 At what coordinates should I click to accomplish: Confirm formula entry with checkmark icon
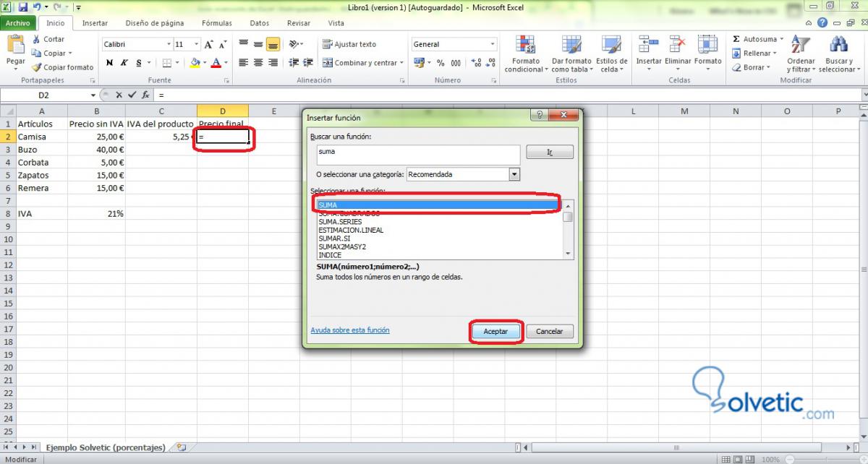pos(132,95)
